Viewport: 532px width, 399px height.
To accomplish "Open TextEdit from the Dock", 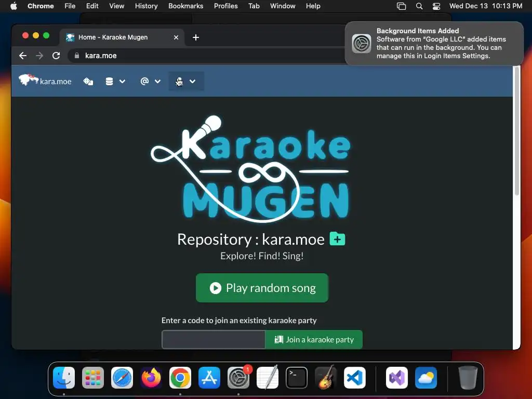I will [268, 378].
